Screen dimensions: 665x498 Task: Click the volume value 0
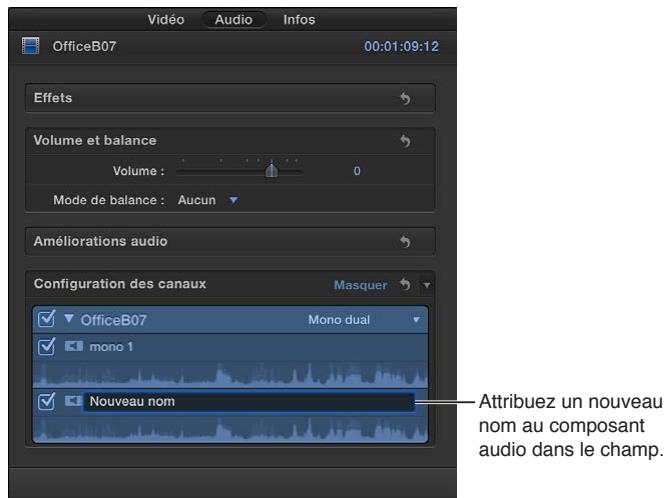357,171
